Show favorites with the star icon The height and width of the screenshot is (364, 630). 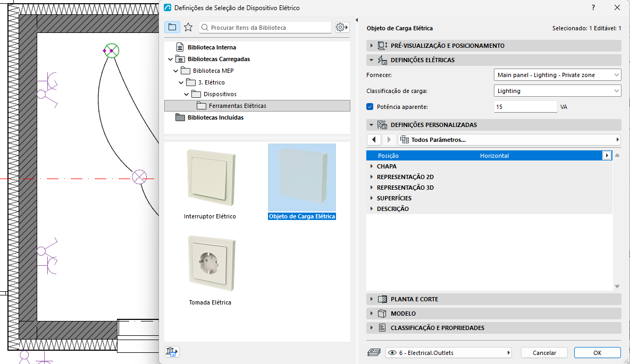tap(188, 27)
